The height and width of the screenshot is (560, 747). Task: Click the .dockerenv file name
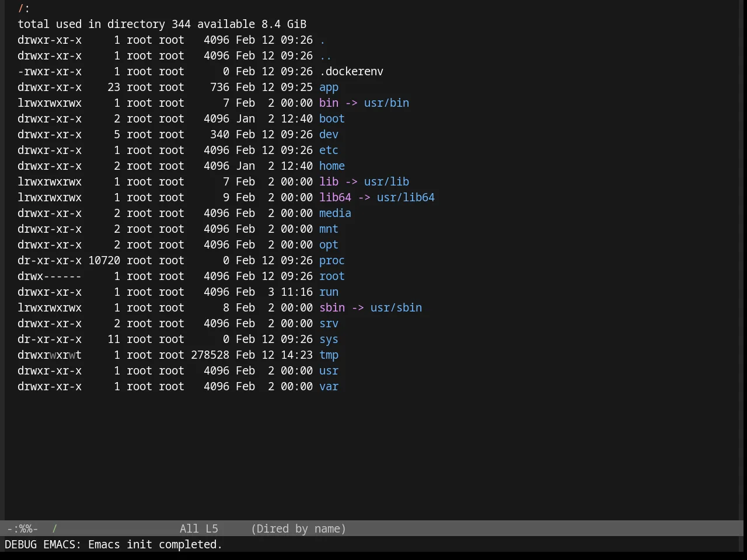tap(351, 72)
